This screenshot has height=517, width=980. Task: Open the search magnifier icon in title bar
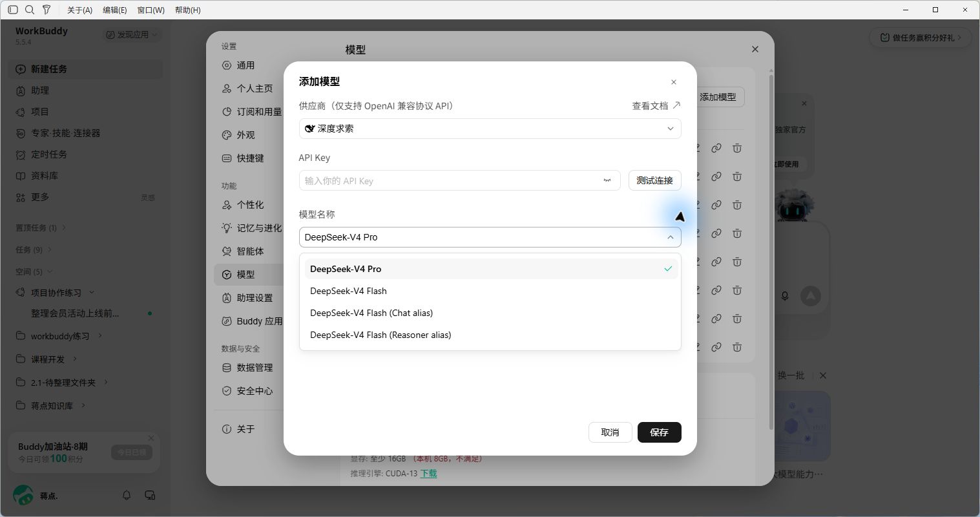(x=30, y=10)
